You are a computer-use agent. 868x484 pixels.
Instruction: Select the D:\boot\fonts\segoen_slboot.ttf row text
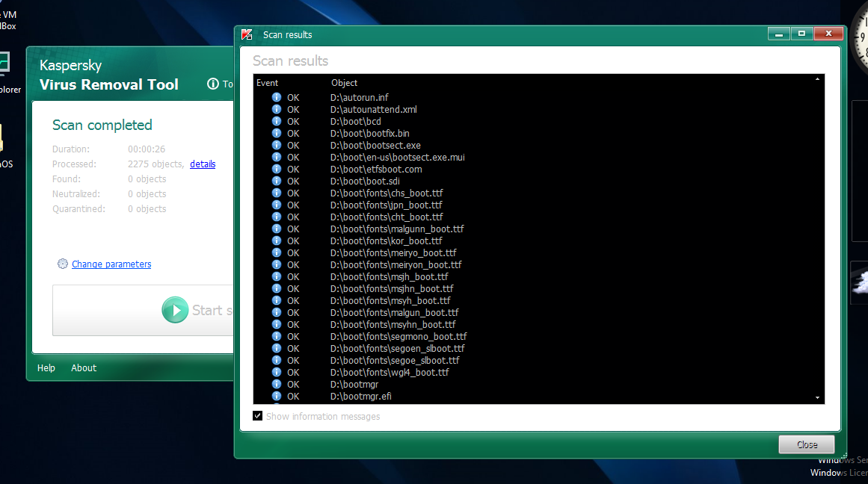click(398, 349)
